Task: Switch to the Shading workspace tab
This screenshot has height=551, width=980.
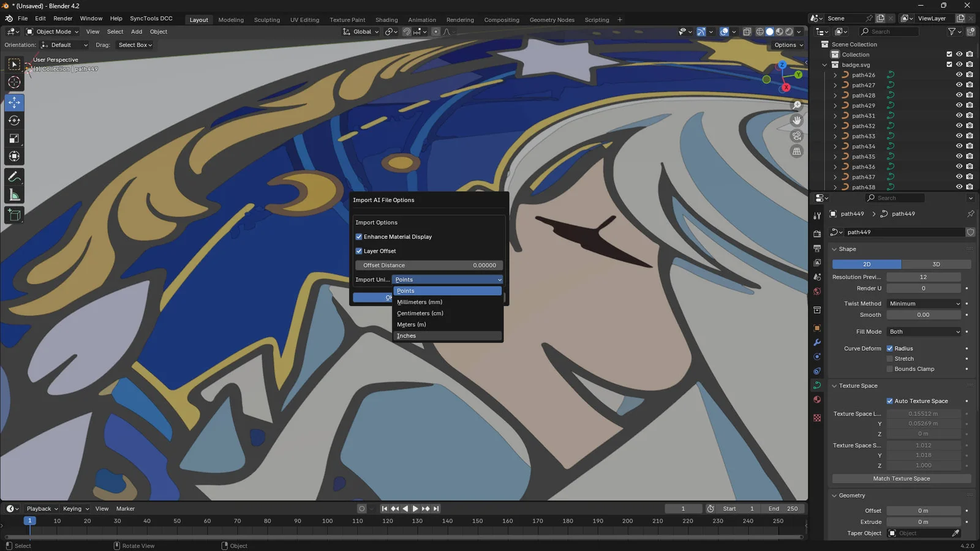Action: coord(386,20)
